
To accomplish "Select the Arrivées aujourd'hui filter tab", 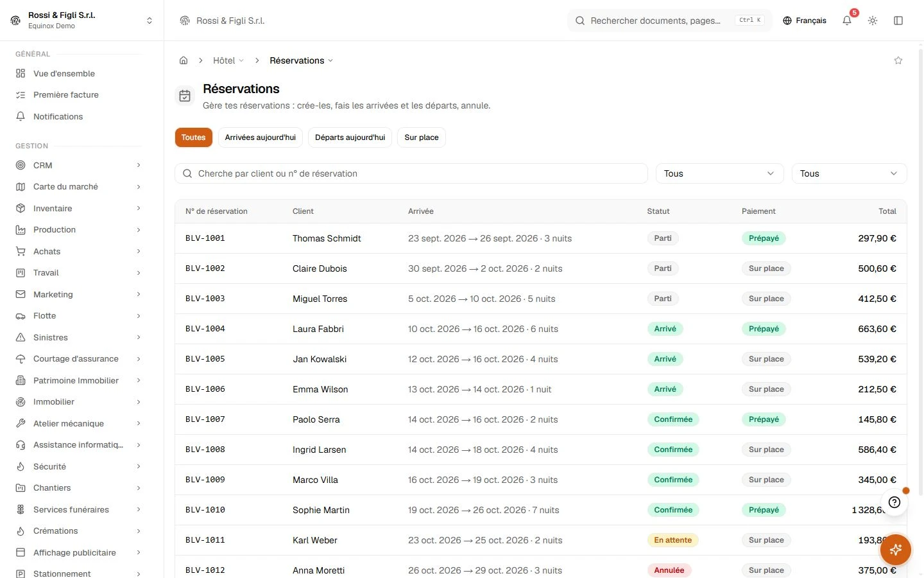I will click(261, 137).
